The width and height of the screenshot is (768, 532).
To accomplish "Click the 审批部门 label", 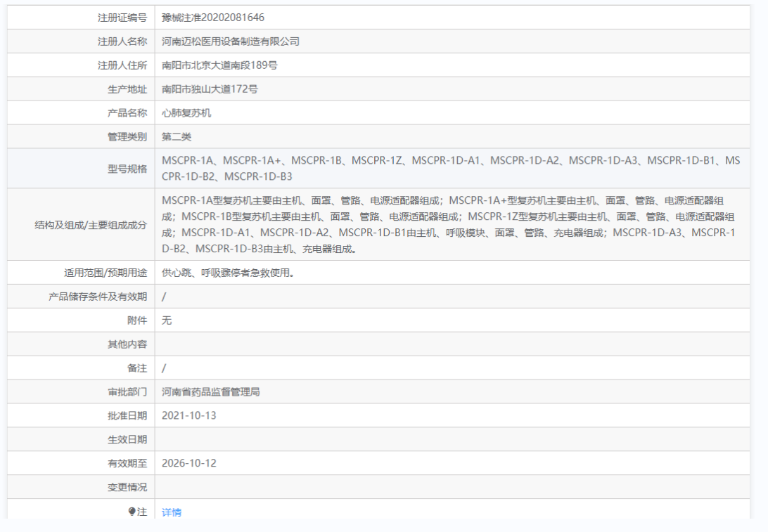I will pyautogui.click(x=127, y=392).
